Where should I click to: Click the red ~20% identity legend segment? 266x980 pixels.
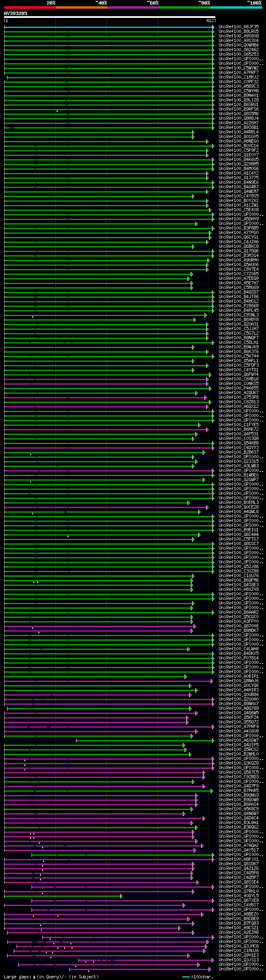click(30, 7)
